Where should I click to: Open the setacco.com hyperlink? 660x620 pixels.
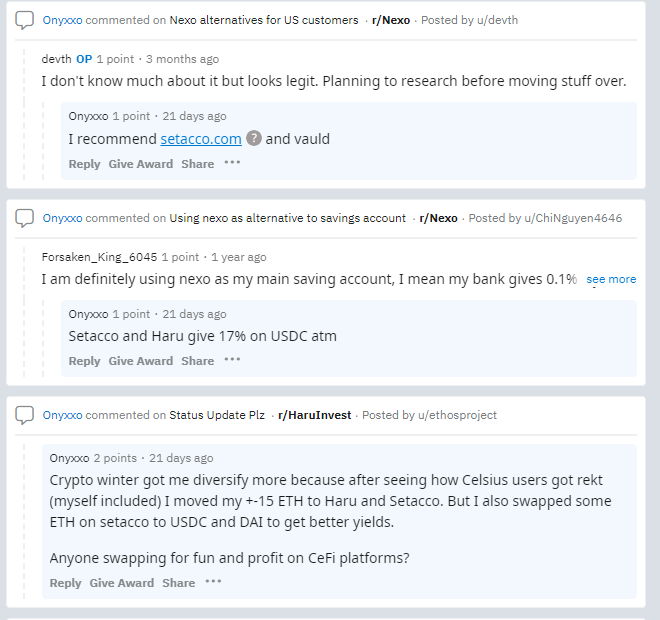coord(201,139)
